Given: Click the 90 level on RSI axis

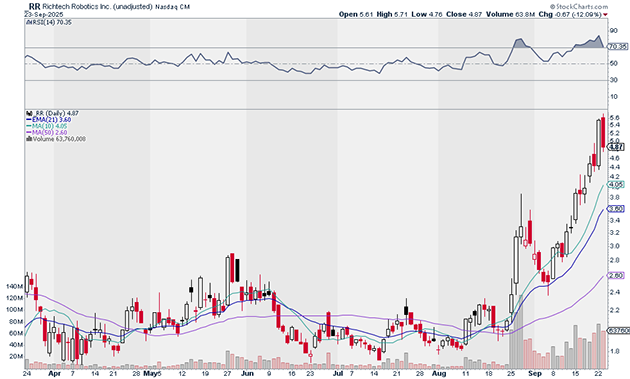Looking at the screenshot, I should (614, 31).
